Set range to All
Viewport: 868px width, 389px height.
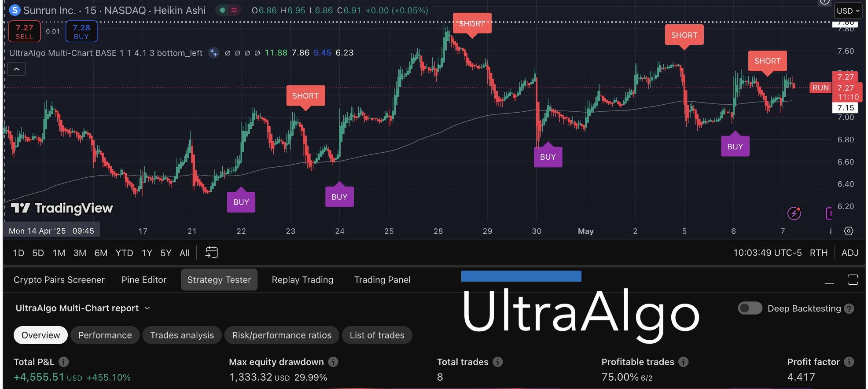[x=184, y=253]
